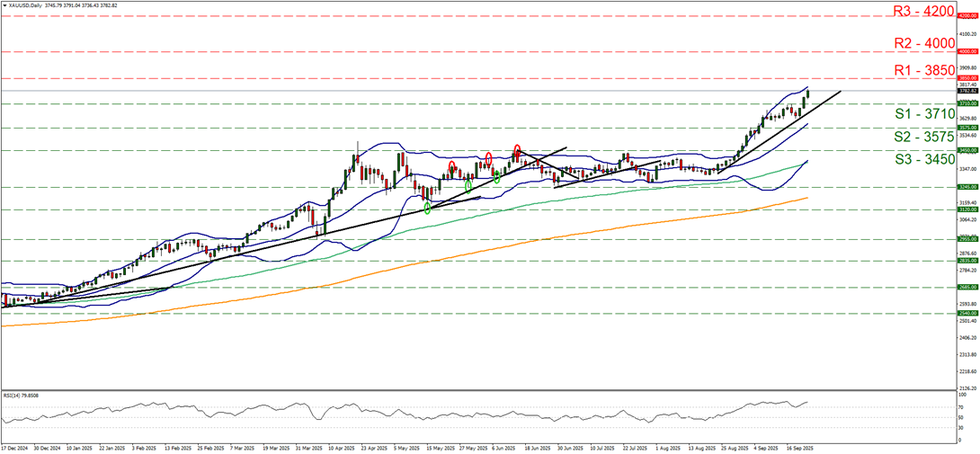
Task: Click the green 3120.00 price axis tag
Action: tap(967, 209)
